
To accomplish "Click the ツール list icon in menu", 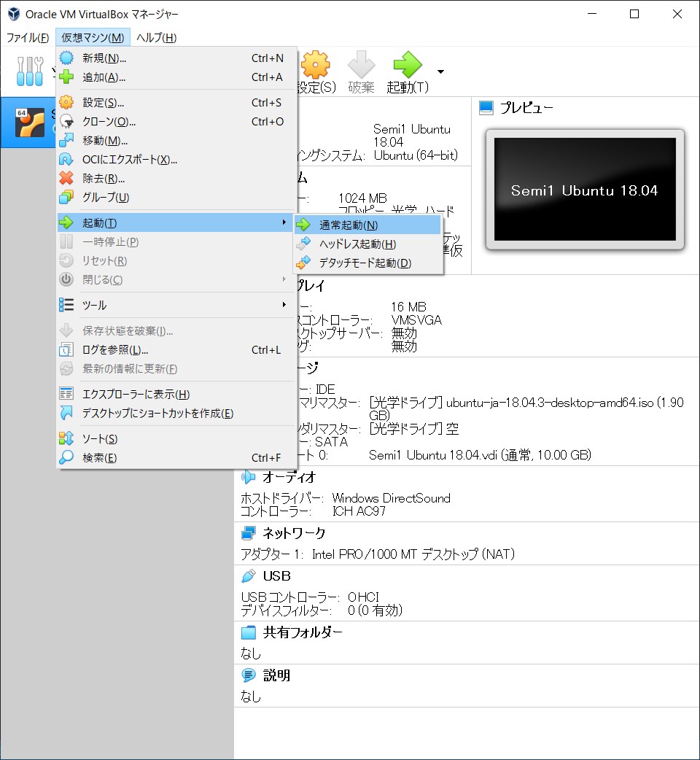I will click(x=66, y=305).
